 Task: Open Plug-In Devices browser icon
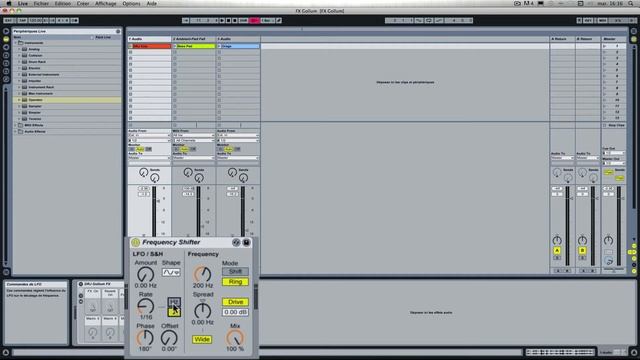click(x=6, y=47)
